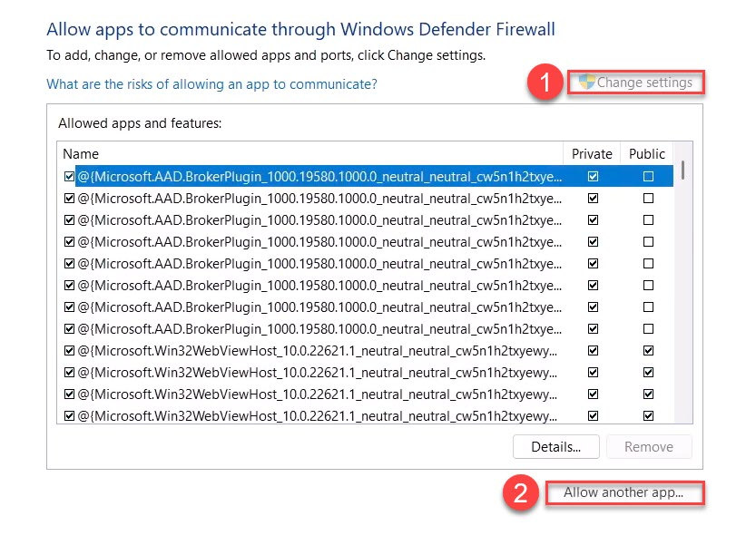This screenshot has height=555, width=756.
Task: Uncheck Public for the first Win32WebViewHost row
Action: coord(648,350)
